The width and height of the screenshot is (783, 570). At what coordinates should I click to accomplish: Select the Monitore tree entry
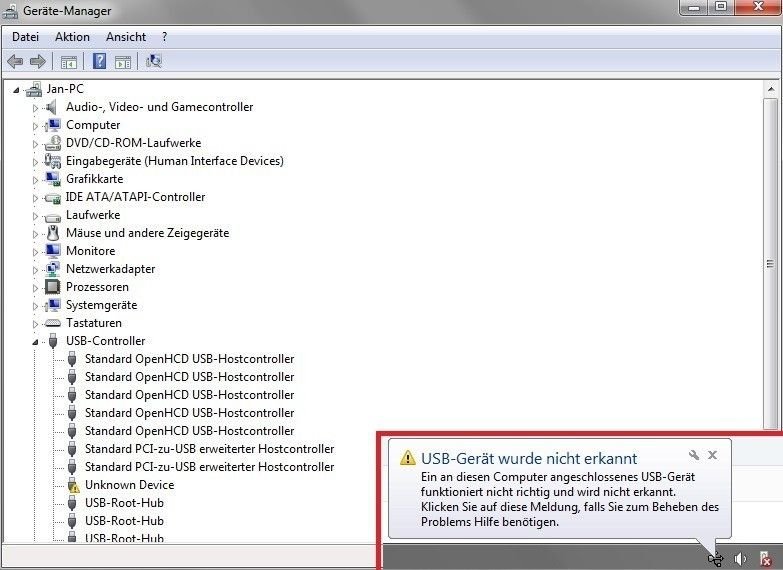click(90, 251)
